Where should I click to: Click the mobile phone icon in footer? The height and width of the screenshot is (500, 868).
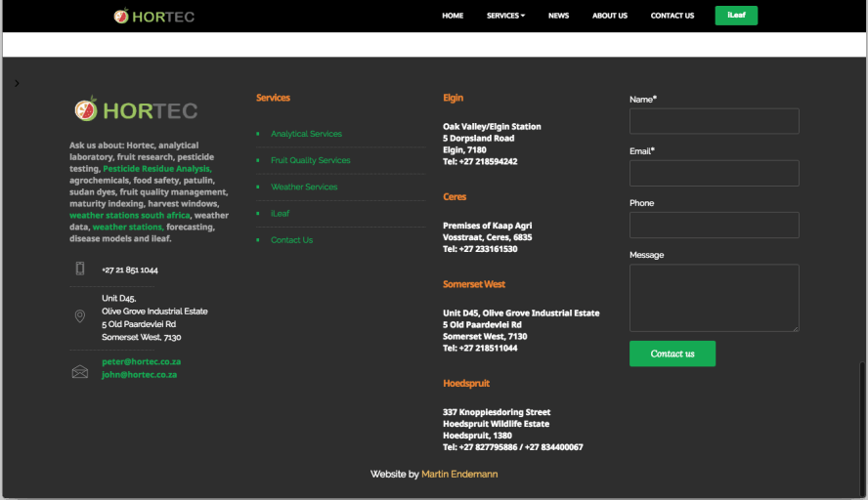pos(80,269)
